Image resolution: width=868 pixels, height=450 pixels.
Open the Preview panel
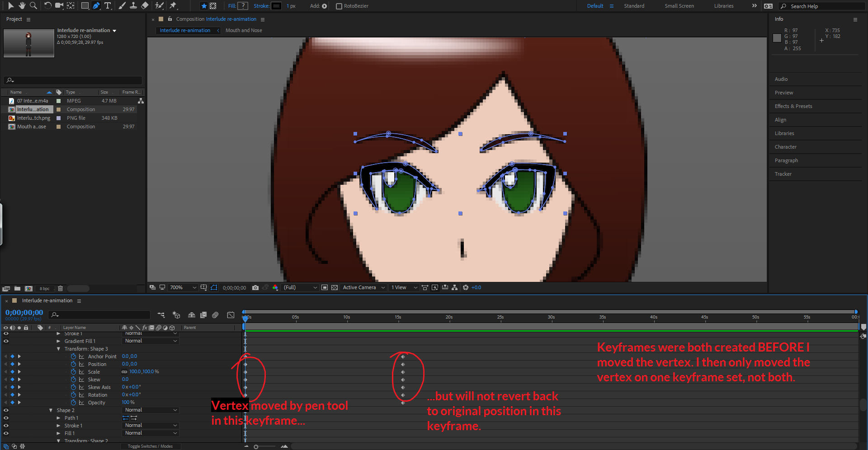tap(784, 93)
